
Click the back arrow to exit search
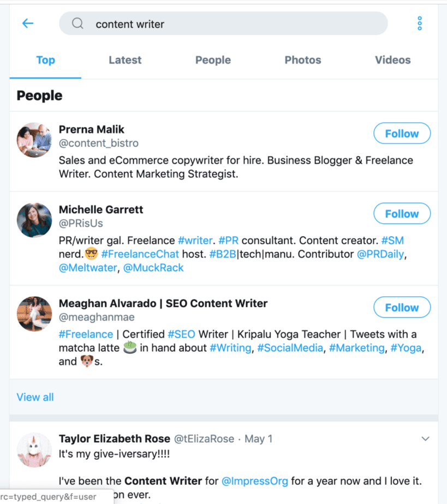28,23
